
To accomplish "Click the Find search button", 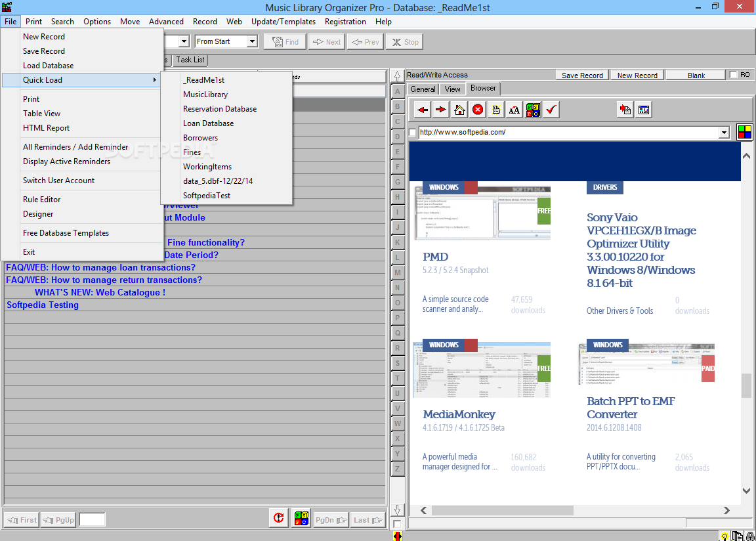I will click(285, 42).
